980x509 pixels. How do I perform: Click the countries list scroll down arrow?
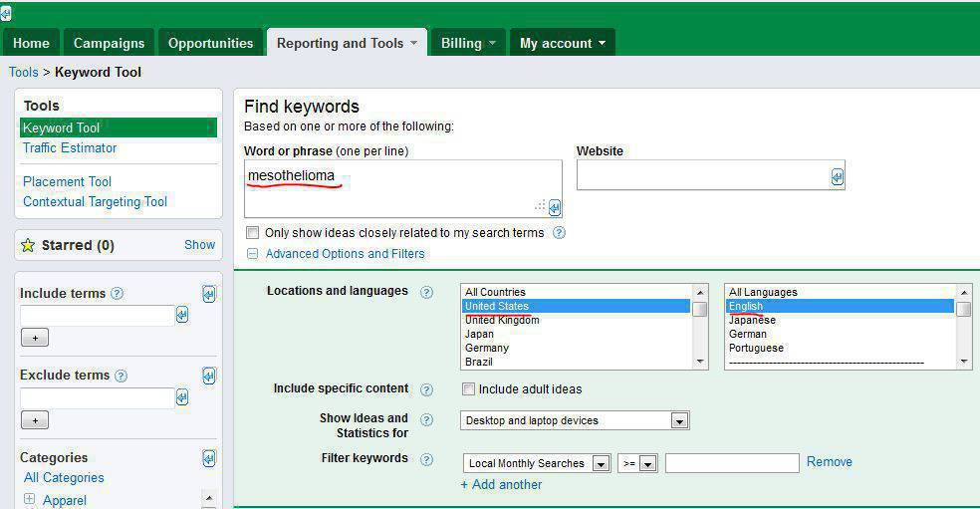700,362
